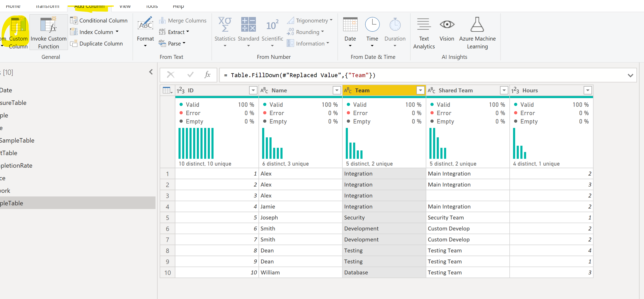The height and width of the screenshot is (299, 644).
Task: Collapse the Queries pane
Action: click(151, 72)
